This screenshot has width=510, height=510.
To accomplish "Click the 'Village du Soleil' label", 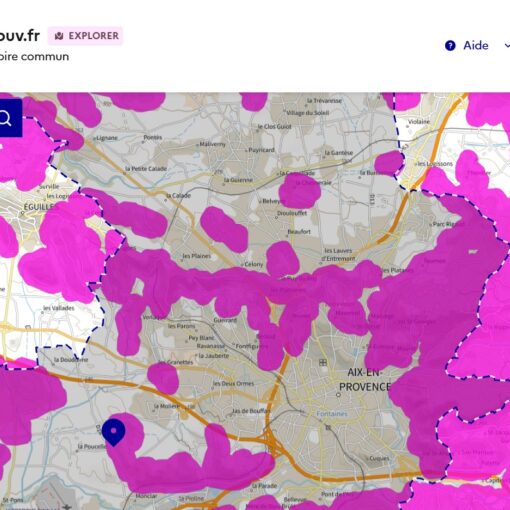I will click(x=307, y=113).
